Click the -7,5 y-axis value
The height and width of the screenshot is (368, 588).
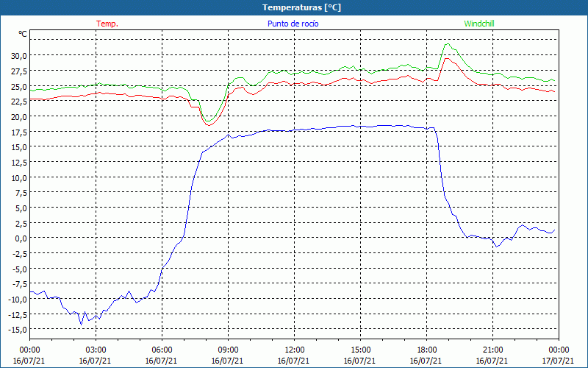pyautogui.click(x=19, y=284)
